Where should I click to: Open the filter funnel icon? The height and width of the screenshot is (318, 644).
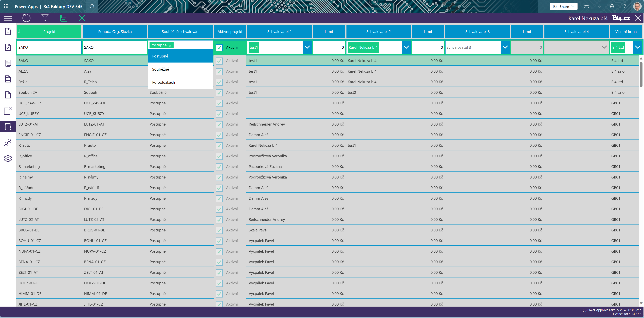point(45,18)
